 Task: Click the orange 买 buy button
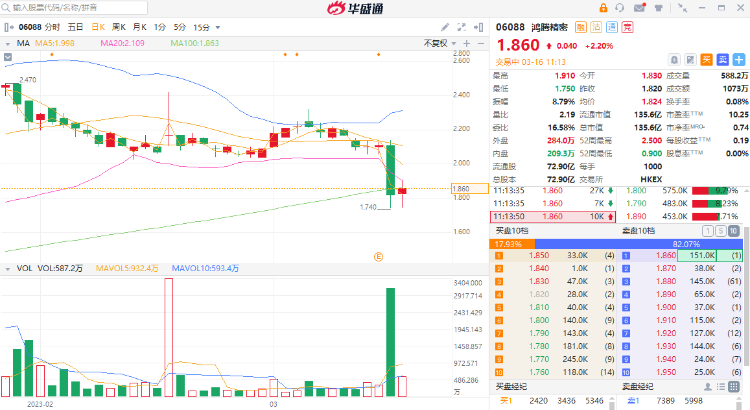point(706,60)
